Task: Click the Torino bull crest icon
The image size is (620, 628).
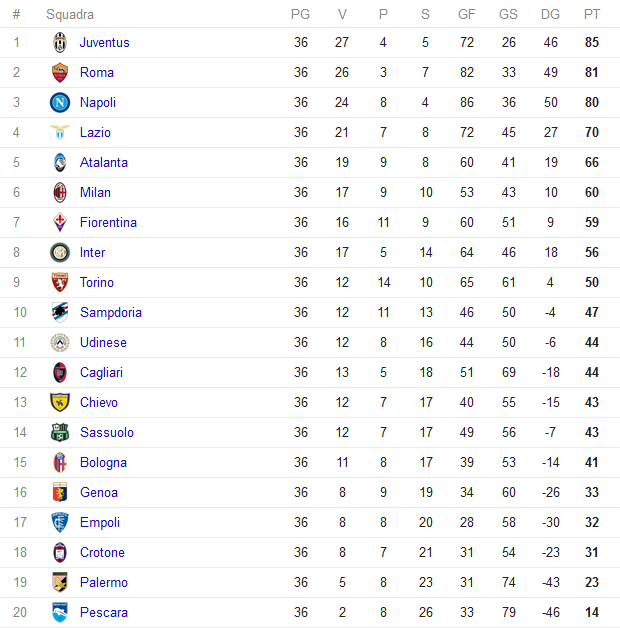Action: 60,282
